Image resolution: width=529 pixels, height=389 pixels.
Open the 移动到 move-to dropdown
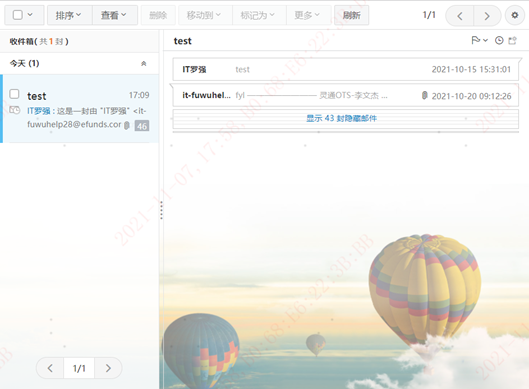click(204, 15)
